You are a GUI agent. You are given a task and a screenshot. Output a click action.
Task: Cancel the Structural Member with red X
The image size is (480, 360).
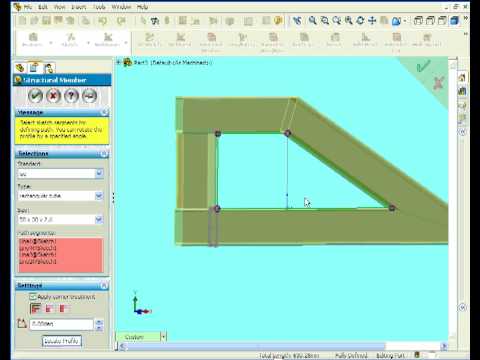(x=53, y=96)
